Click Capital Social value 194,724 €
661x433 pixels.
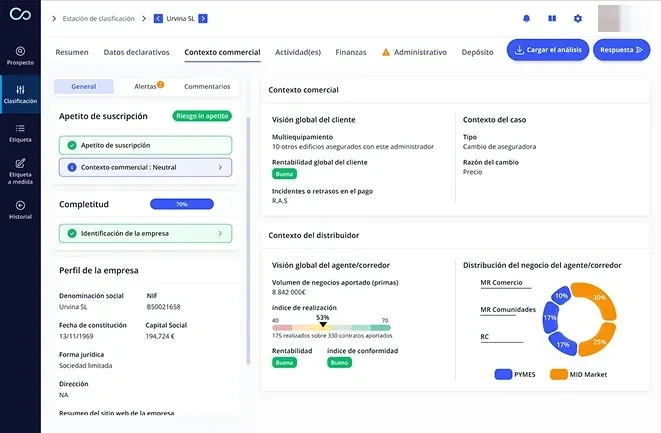160,336
